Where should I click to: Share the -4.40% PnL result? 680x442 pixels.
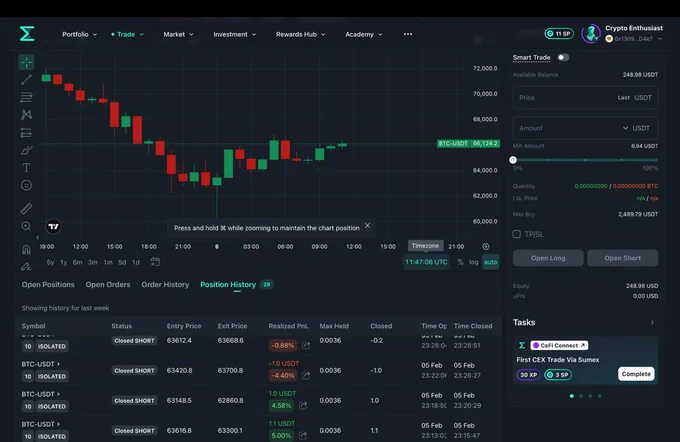click(x=306, y=375)
